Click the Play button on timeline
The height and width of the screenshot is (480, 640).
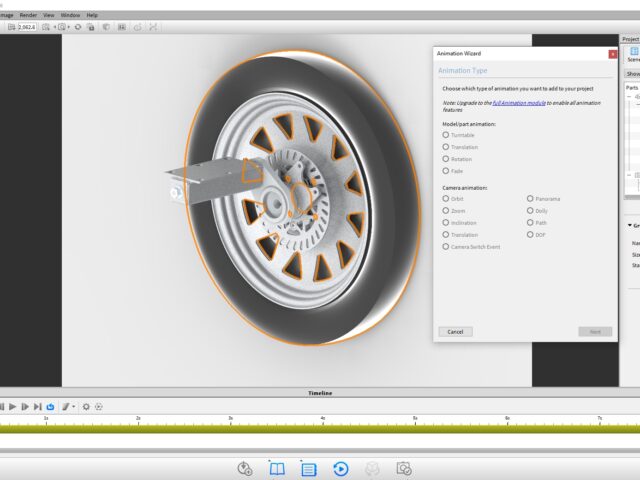coord(13,407)
